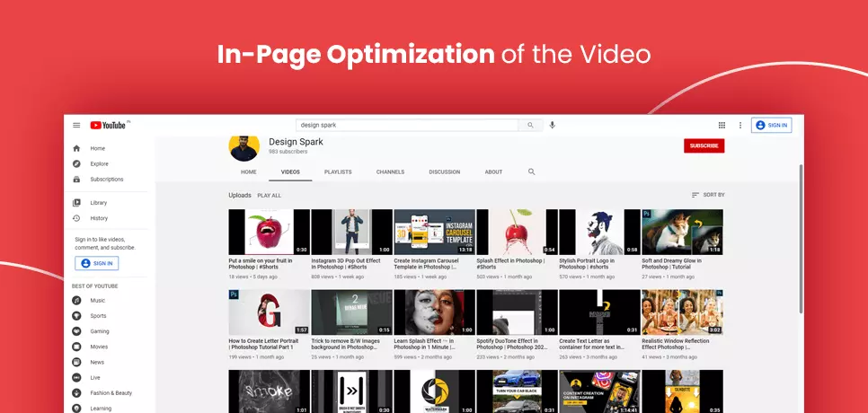Screen dimensions: 868x413
Task: Open Realistic Window Reflection thumbnail
Action: (x=683, y=312)
